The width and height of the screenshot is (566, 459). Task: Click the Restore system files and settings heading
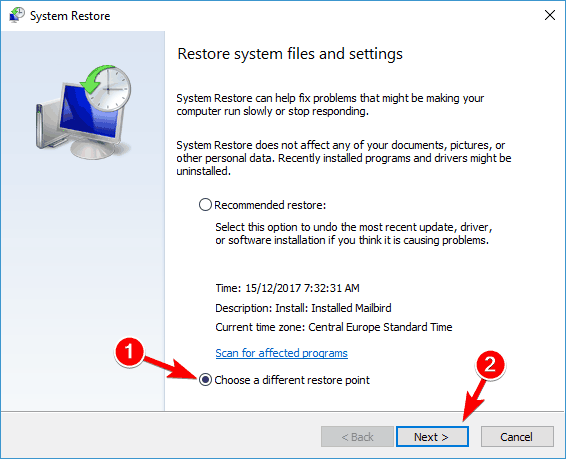pos(290,54)
